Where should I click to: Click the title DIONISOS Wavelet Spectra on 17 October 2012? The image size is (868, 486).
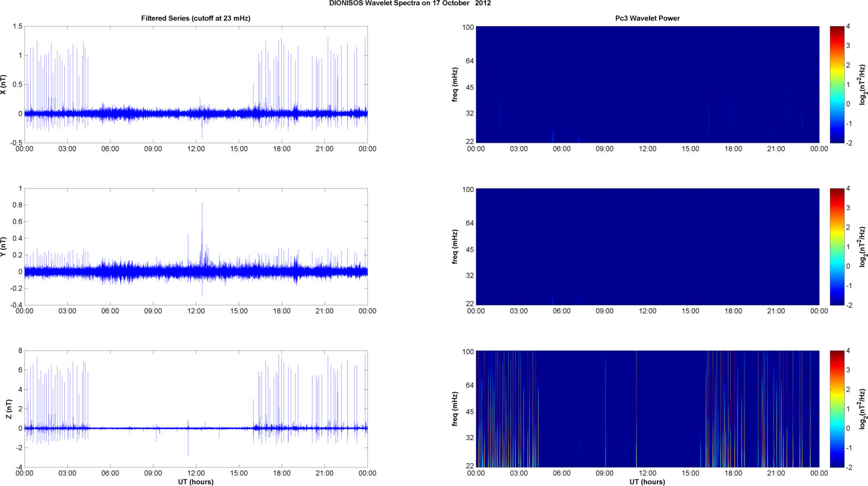pos(410,3)
